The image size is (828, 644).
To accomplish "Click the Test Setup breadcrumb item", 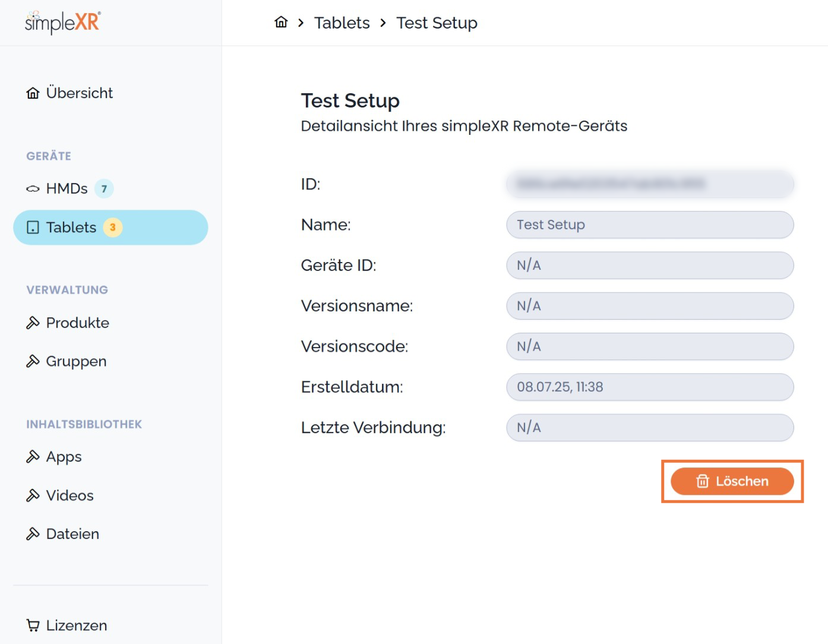I will click(437, 23).
